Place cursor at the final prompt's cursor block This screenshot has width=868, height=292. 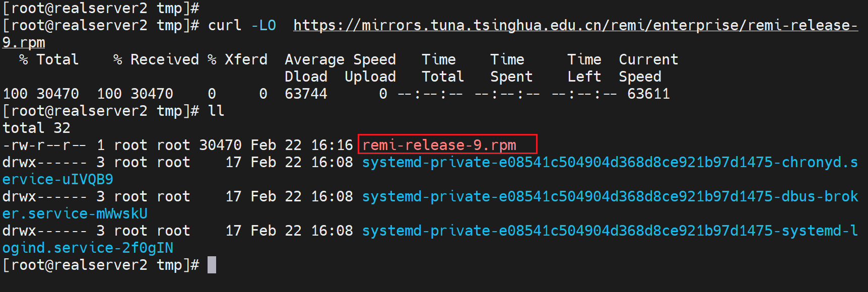pyautogui.click(x=212, y=265)
